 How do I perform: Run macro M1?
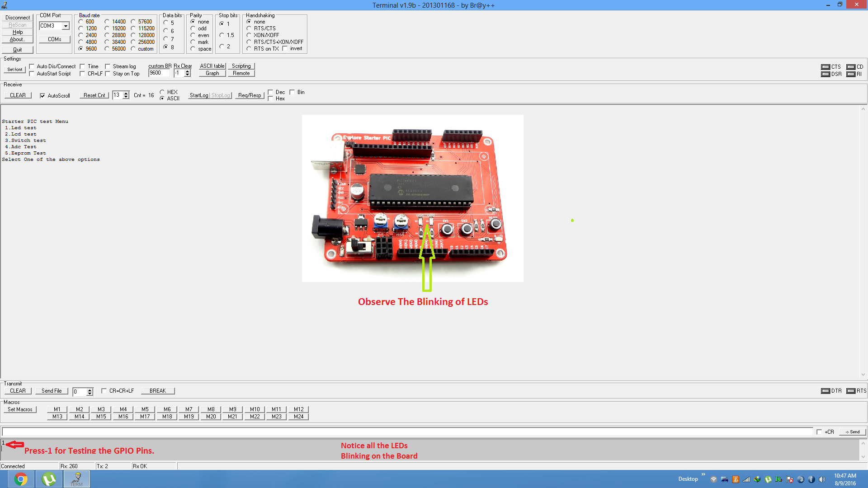coord(57,409)
